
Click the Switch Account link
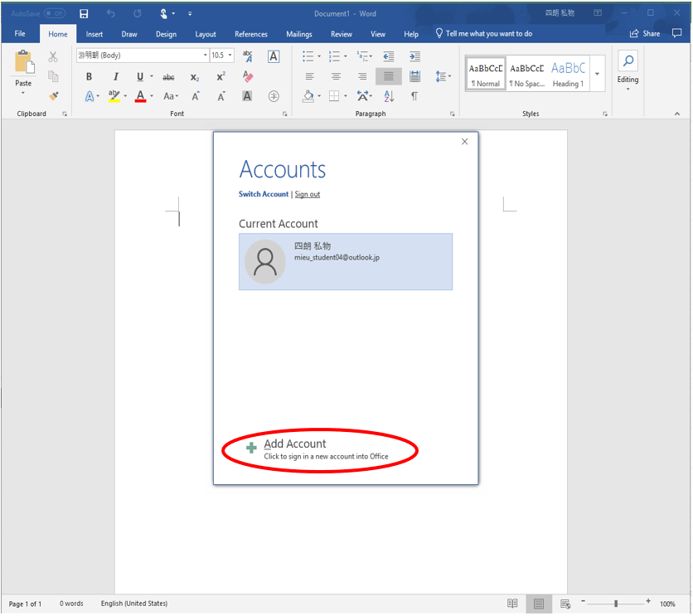coord(264,194)
